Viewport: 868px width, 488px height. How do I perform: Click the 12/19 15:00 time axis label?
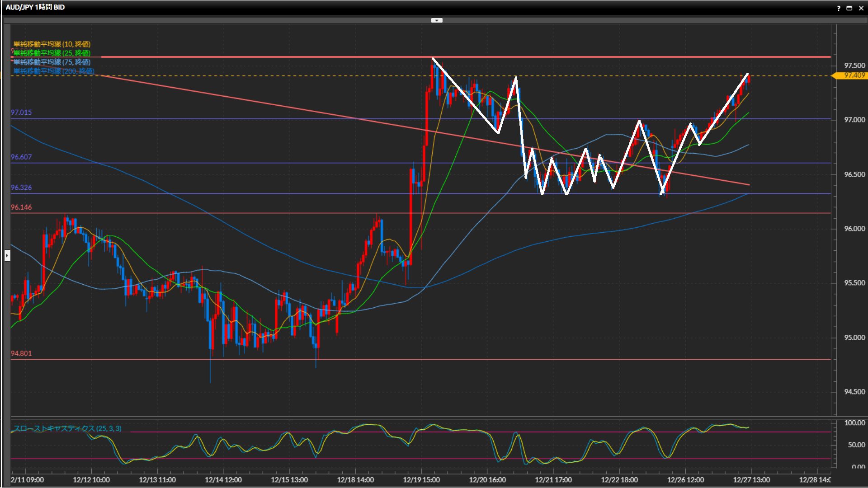pos(421,479)
